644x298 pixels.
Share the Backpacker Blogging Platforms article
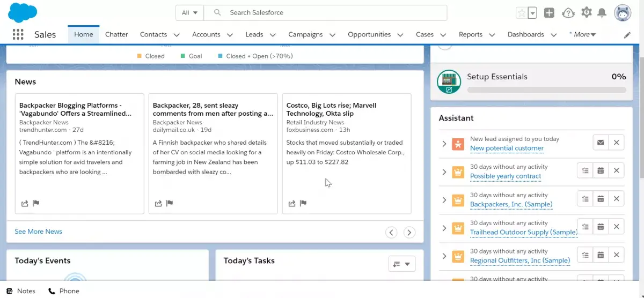coord(25,203)
